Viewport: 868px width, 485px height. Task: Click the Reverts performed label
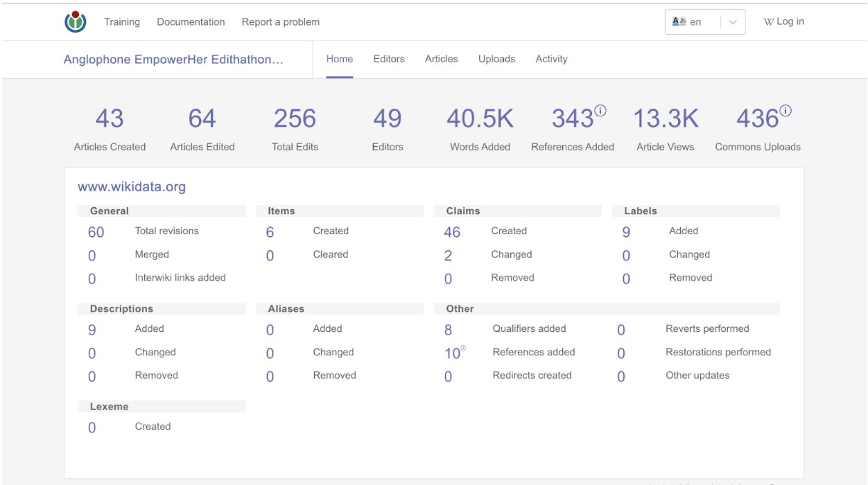click(708, 328)
